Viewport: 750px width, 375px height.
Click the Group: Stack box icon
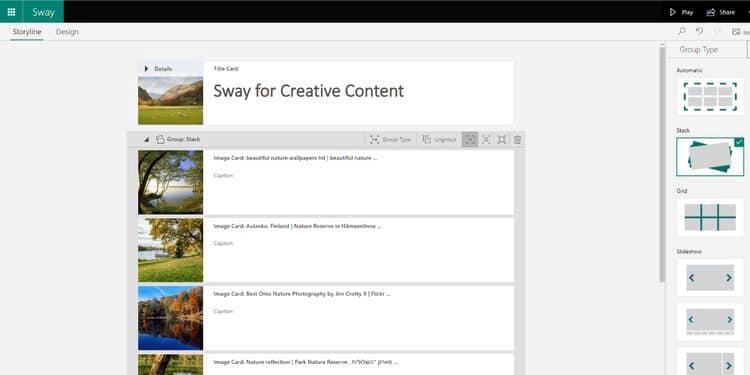point(161,139)
